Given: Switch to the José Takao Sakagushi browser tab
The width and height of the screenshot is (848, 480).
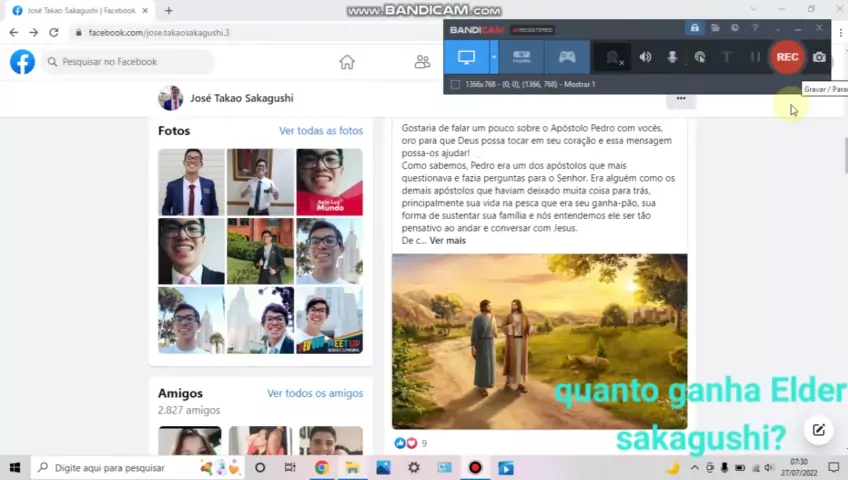Looking at the screenshot, I should coord(75,11).
